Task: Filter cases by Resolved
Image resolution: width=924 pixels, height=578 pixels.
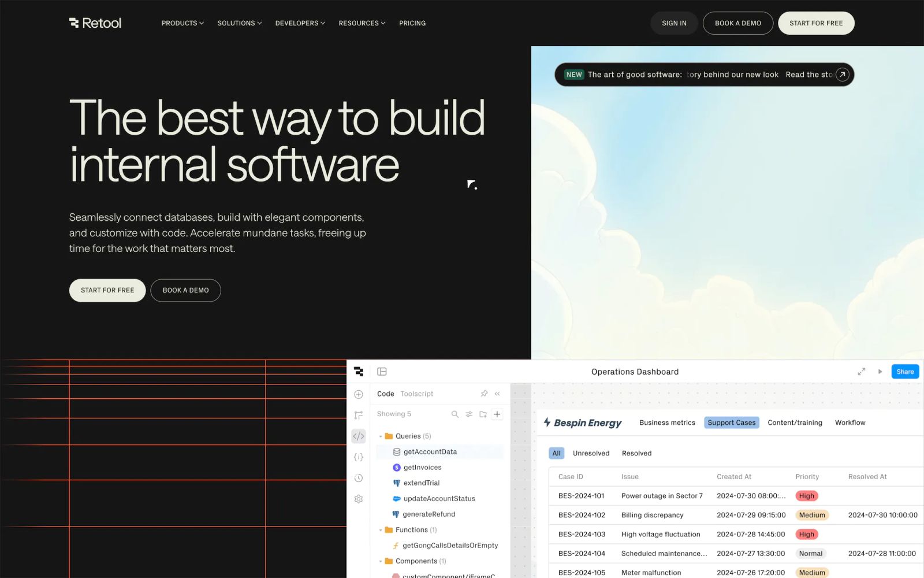Action: (636, 453)
